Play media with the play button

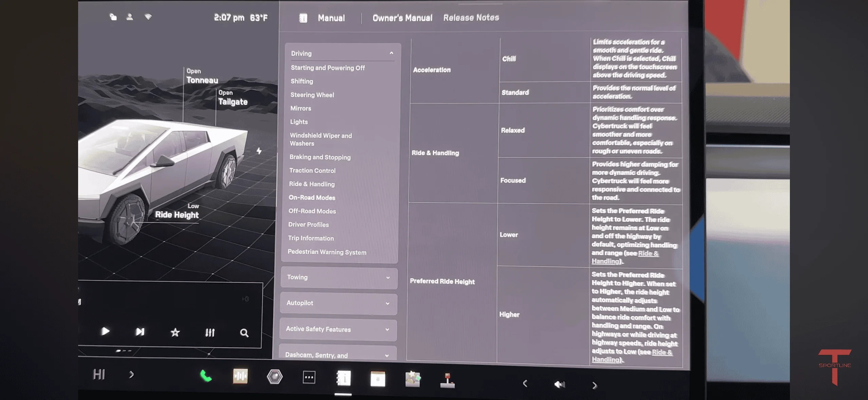point(105,331)
